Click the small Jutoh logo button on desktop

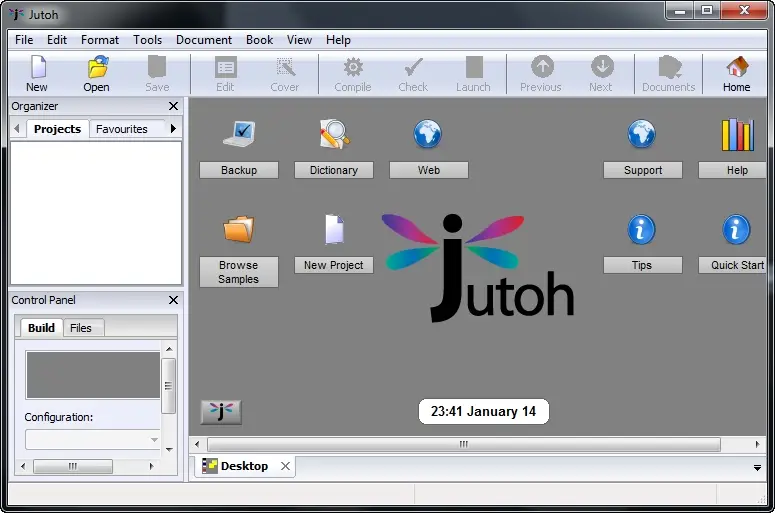[221, 412]
